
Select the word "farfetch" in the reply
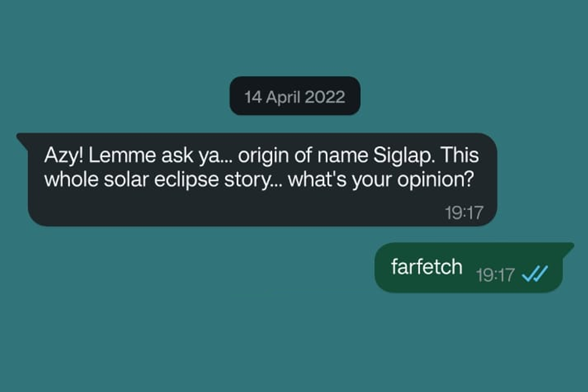(426, 266)
